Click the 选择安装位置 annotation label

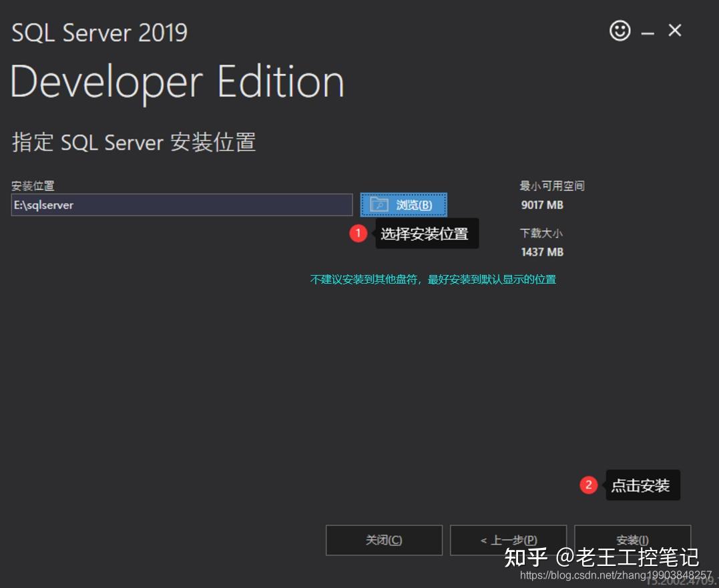[427, 234]
